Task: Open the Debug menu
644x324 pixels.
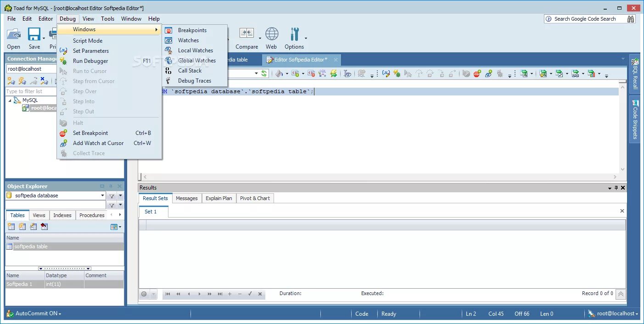Action: (67, 19)
